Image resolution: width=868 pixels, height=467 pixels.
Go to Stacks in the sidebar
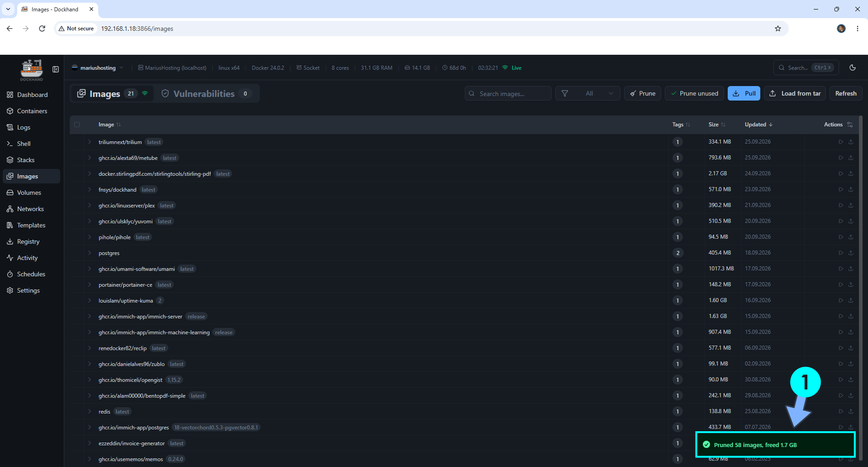tap(31, 160)
